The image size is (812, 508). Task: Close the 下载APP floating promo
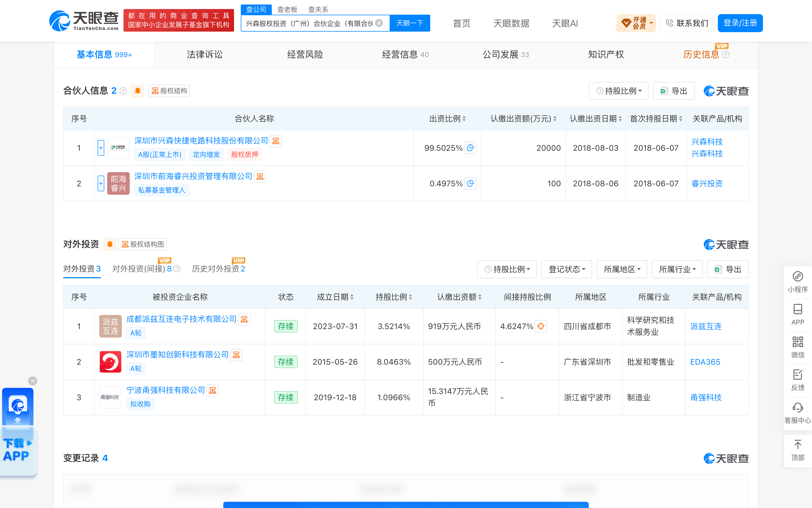pos(32,381)
